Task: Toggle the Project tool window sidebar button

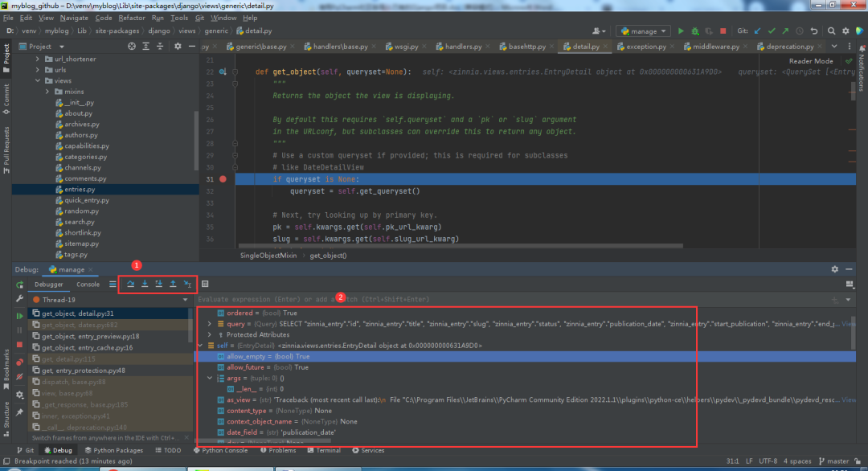Action: pos(6,59)
